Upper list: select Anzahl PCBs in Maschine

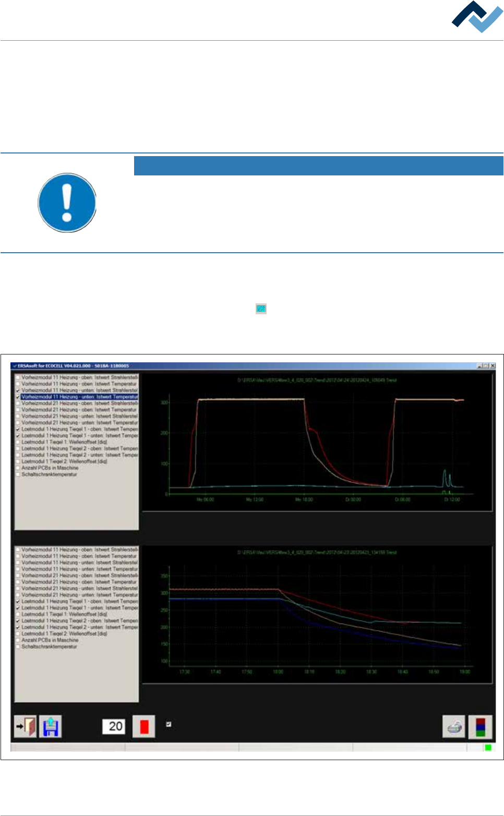pyautogui.click(x=50, y=468)
